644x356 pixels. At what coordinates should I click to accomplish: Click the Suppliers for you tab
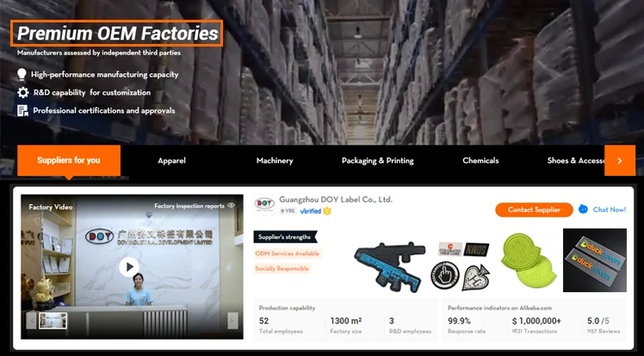click(x=69, y=160)
